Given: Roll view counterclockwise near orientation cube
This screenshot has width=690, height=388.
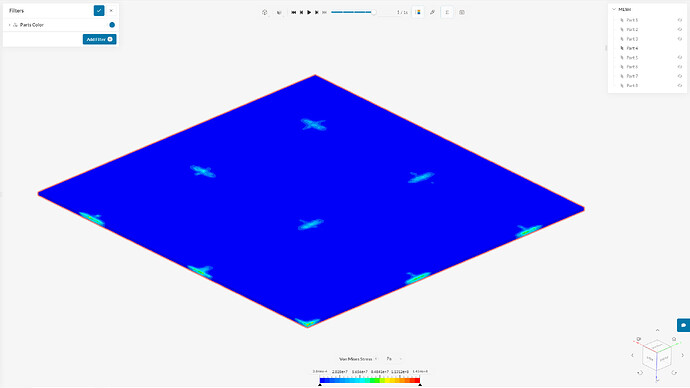Looking at the screenshot, I should point(640,373).
